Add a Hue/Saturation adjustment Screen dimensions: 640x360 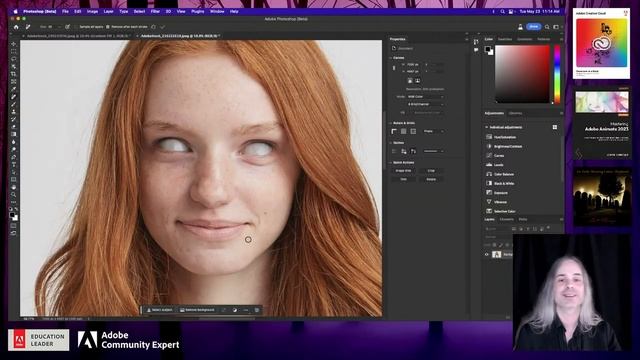(504, 137)
